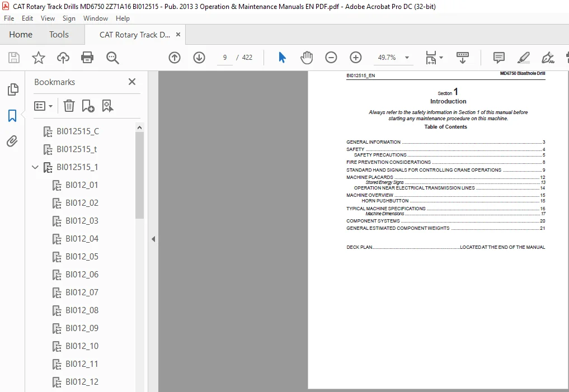This screenshot has height=392, width=569.
Task: Open bookmark BI012_11
Action: point(82,364)
